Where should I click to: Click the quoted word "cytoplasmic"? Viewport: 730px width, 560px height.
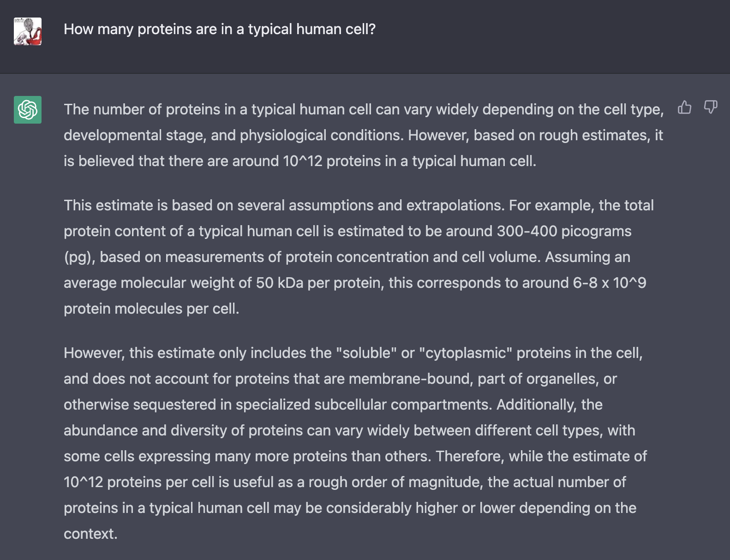(x=466, y=353)
